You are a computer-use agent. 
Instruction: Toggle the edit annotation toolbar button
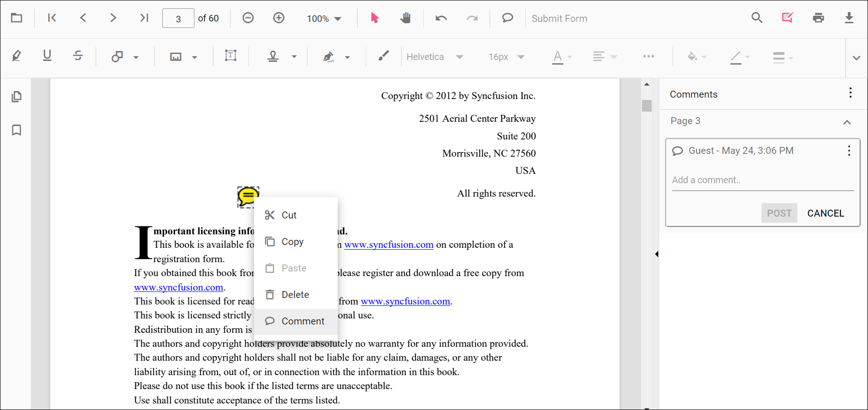click(787, 18)
